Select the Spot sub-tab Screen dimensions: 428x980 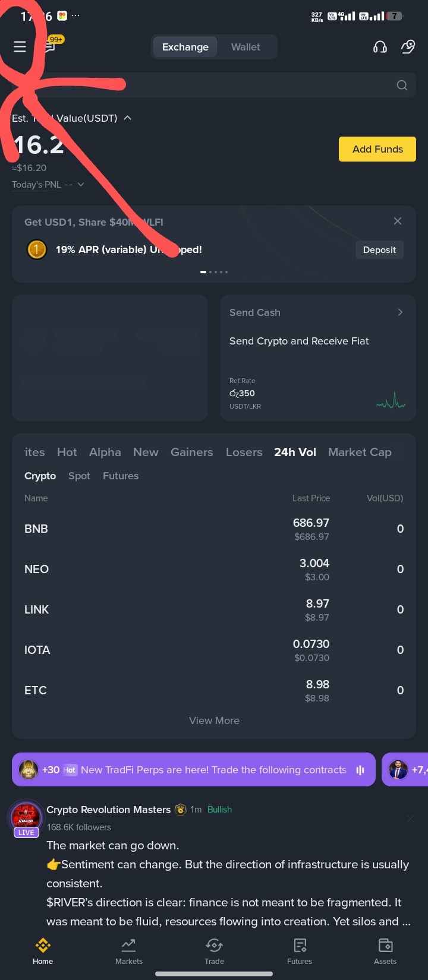79,476
